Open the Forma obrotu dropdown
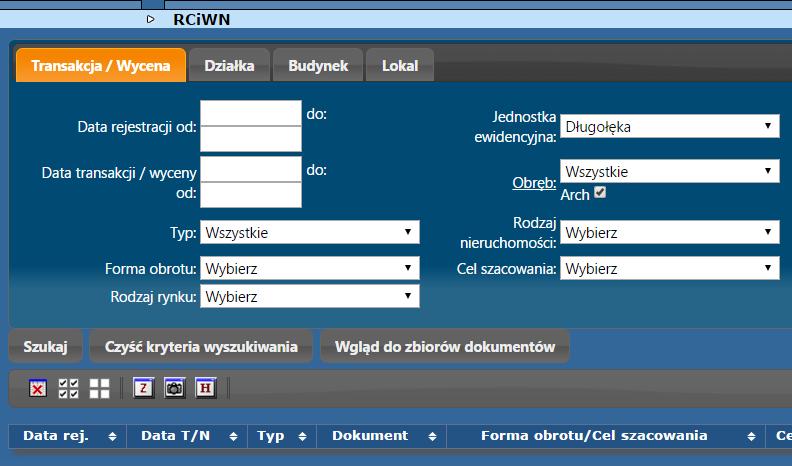This screenshot has width=792, height=466. click(x=310, y=268)
